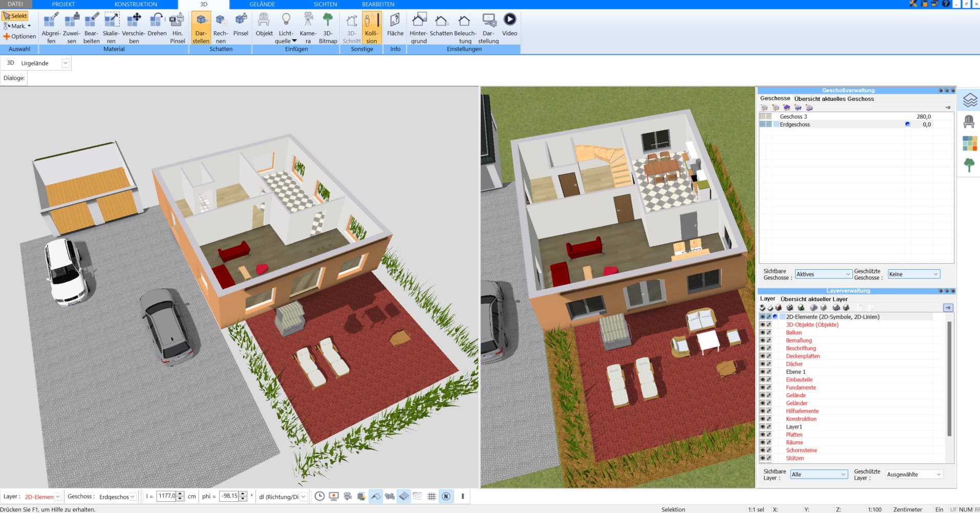The width and height of the screenshot is (980, 513).
Task: Open Geschützte Layer dropdown Ausgewählte
Action: (914, 474)
